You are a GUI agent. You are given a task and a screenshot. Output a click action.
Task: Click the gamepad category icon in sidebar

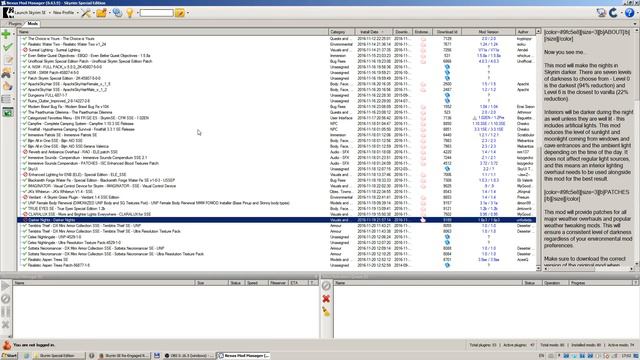coord(6,73)
